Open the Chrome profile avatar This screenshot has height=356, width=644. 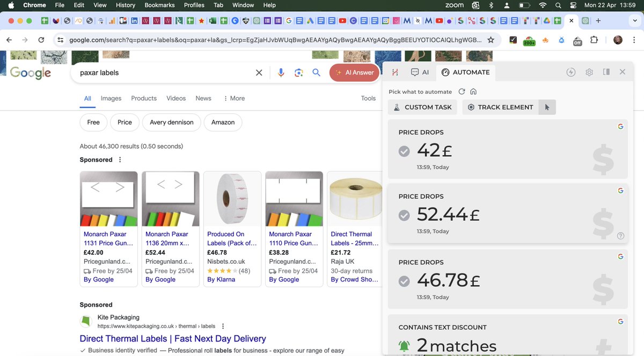coord(618,40)
